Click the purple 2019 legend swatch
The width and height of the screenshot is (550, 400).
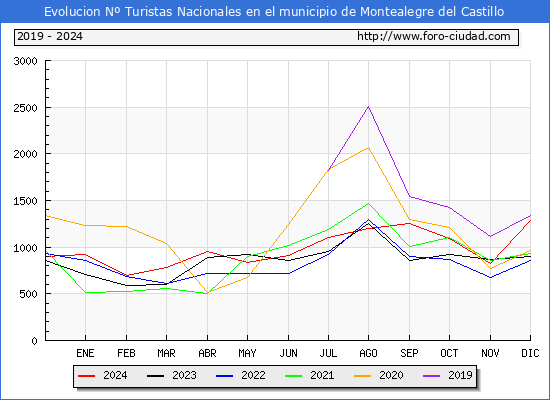[431, 376]
